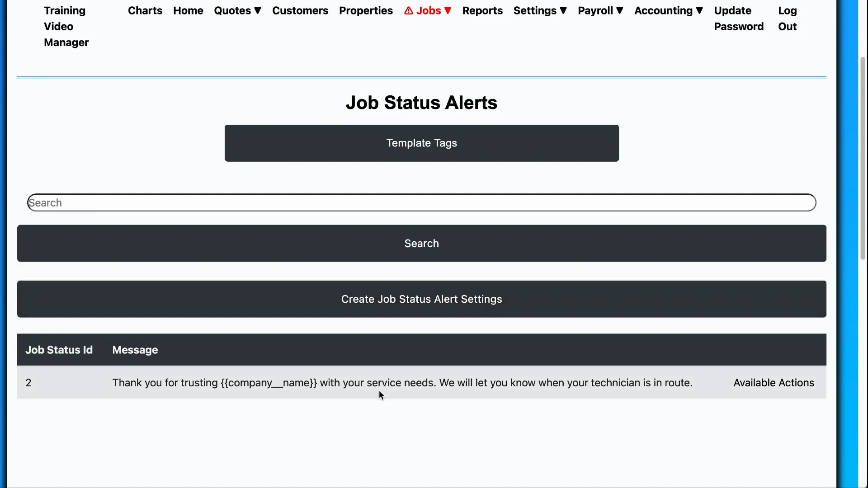Click the warning icon next to Jobs
This screenshot has width=868, height=488.
[x=409, y=10]
